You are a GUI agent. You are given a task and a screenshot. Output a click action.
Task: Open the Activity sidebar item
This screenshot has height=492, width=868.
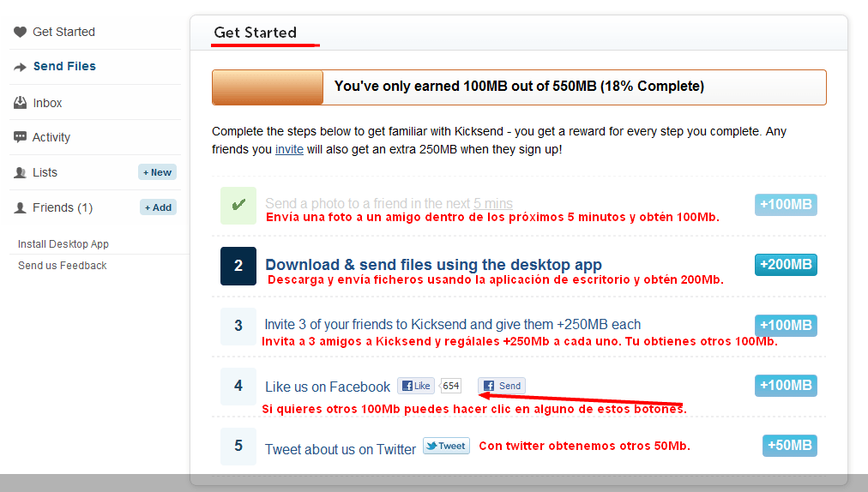pyautogui.click(x=51, y=137)
